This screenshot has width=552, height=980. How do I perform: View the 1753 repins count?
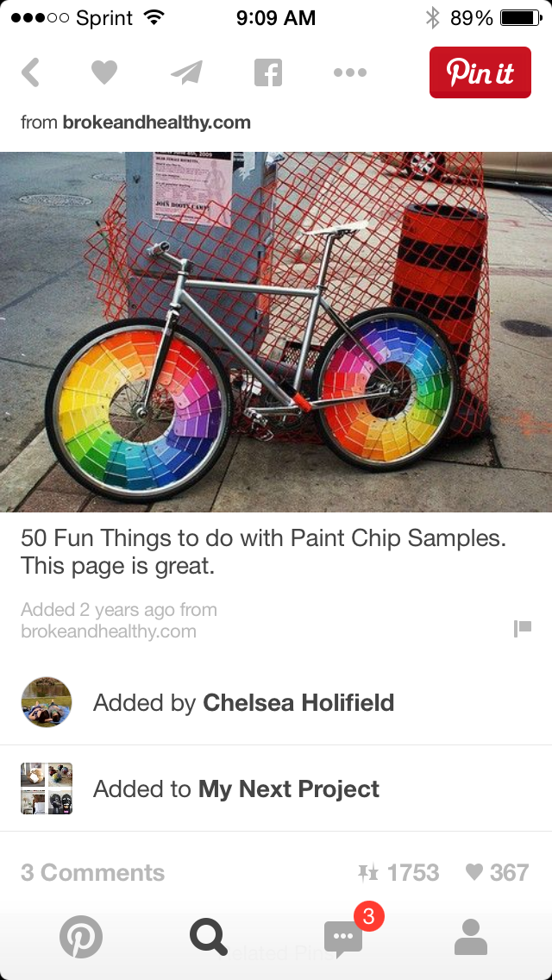coord(398,872)
